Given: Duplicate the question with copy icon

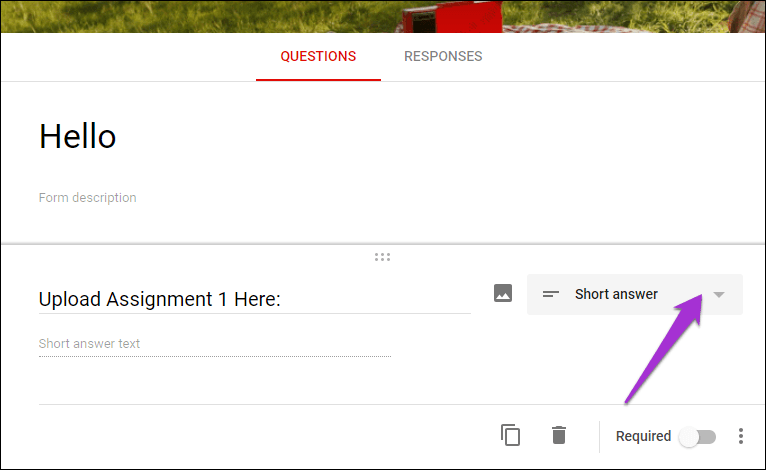Looking at the screenshot, I should pyautogui.click(x=511, y=435).
